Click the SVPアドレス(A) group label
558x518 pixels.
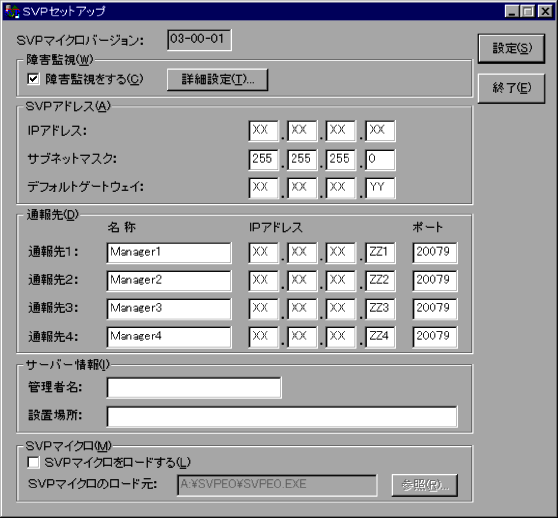68,106
